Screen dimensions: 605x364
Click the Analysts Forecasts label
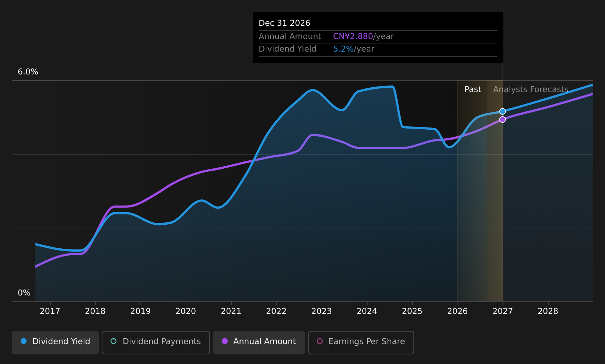pos(531,90)
